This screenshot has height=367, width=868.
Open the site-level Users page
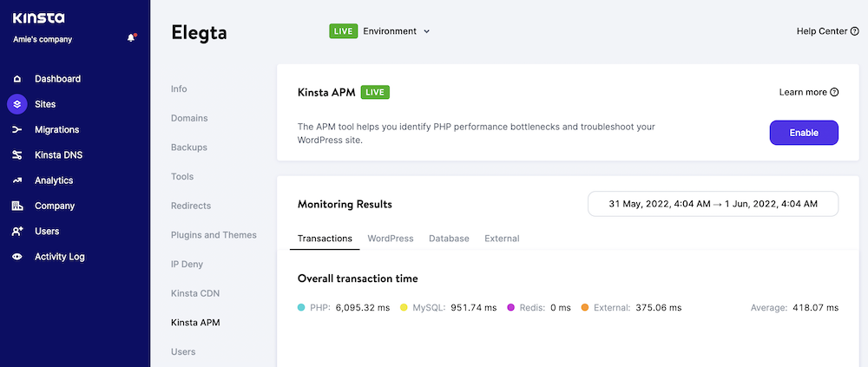click(x=183, y=352)
